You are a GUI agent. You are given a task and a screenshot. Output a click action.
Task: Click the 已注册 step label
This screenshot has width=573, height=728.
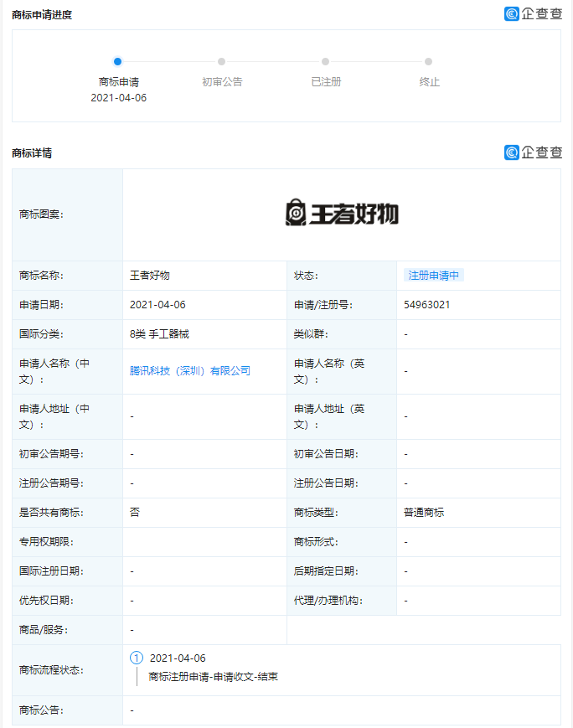click(x=326, y=82)
